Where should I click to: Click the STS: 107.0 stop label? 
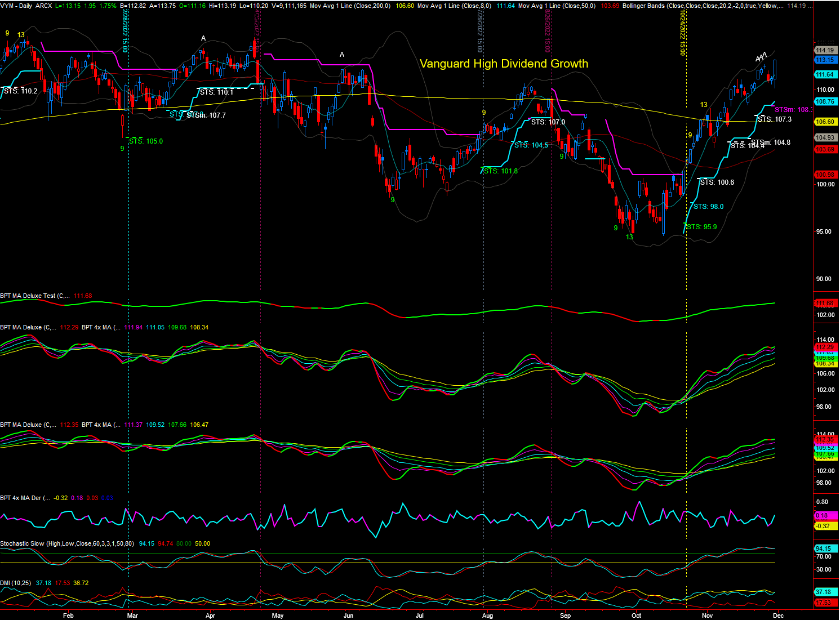point(548,122)
